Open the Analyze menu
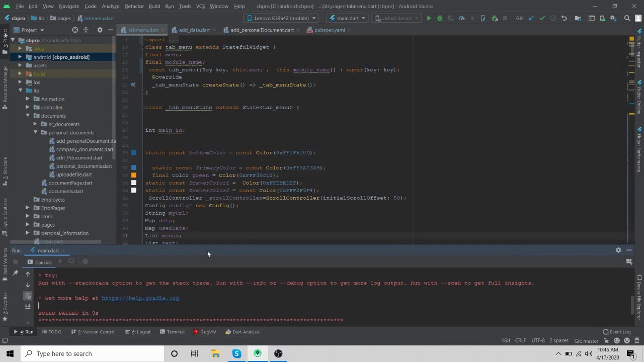This screenshot has width=644, height=362. tap(110, 6)
